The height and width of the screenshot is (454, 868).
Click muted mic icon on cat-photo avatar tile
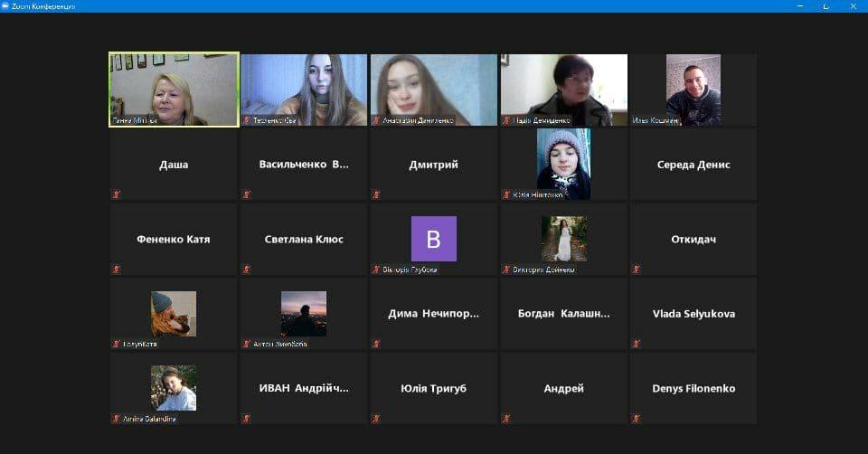point(117,344)
